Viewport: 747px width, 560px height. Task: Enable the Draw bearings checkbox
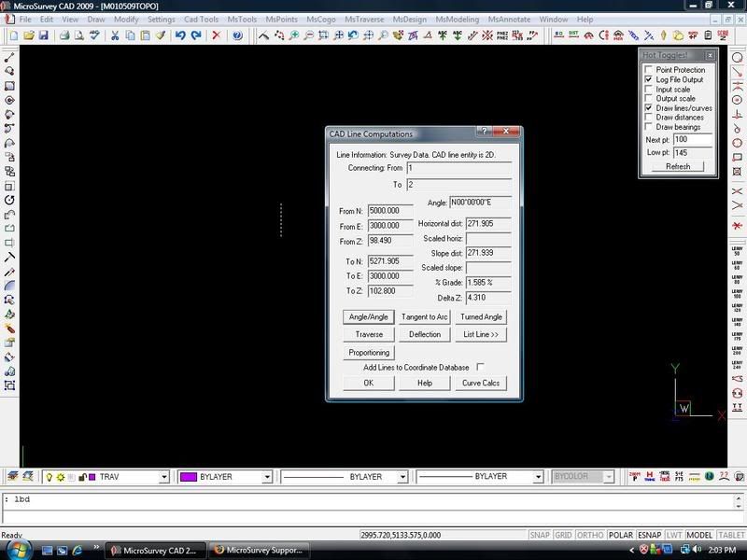pos(648,127)
